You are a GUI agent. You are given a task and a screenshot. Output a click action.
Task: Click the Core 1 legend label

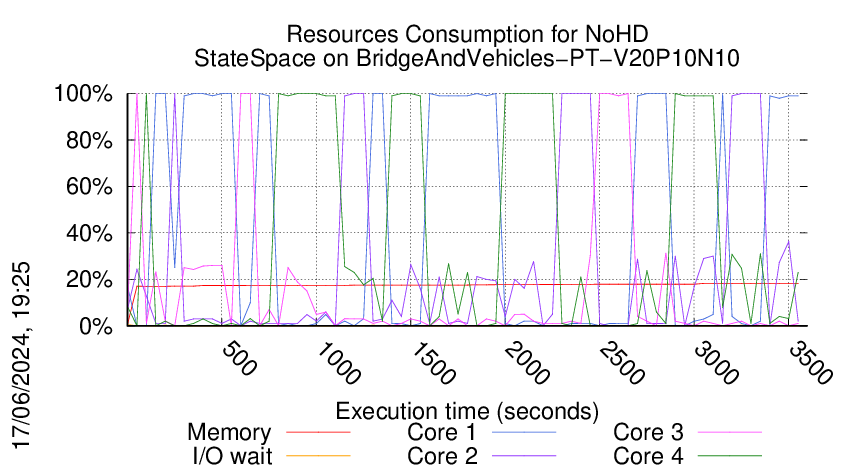pos(441,433)
